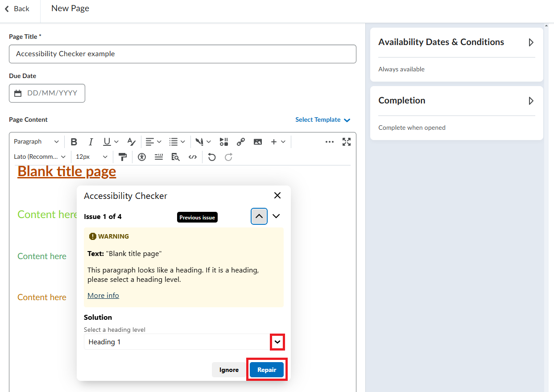Viewport: 554px width, 392px height.
Task: Toggle italic text formatting
Action: pyautogui.click(x=91, y=142)
